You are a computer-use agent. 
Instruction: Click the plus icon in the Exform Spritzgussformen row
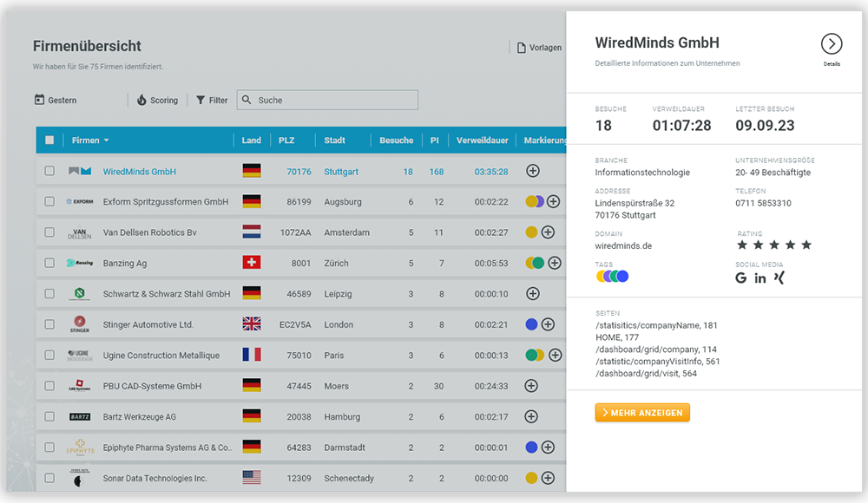coord(553,201)
